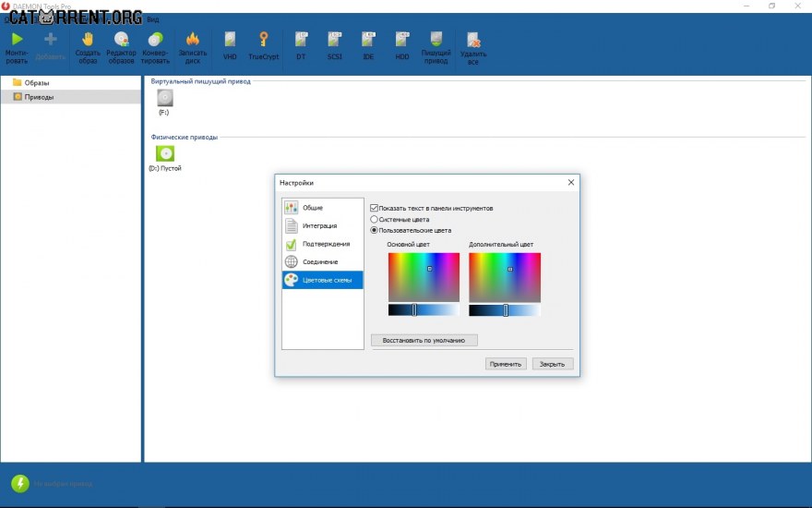Click the Удалить все icon
The image size is (812, 508).
point(473,40)
